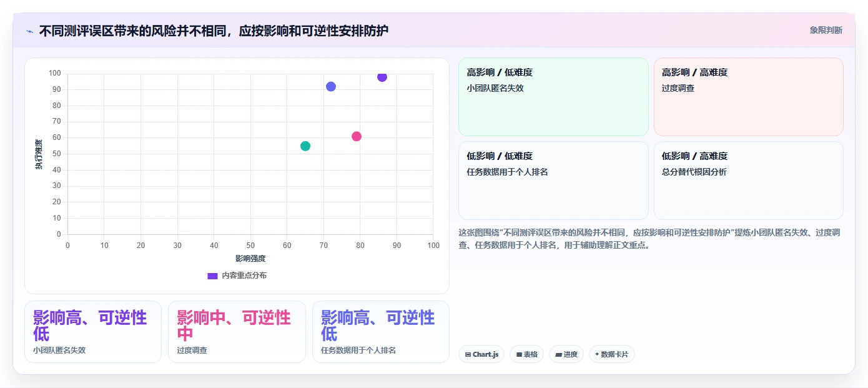Click the 象限判断 tag in the header
Image resolution: width=868 pixels, height=388 pixels.
point(826,30)
